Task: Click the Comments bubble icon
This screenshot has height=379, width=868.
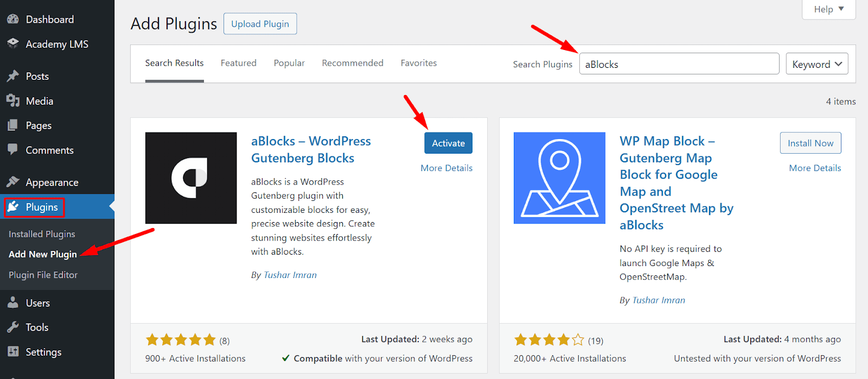Action: click(x=13, y=149)
